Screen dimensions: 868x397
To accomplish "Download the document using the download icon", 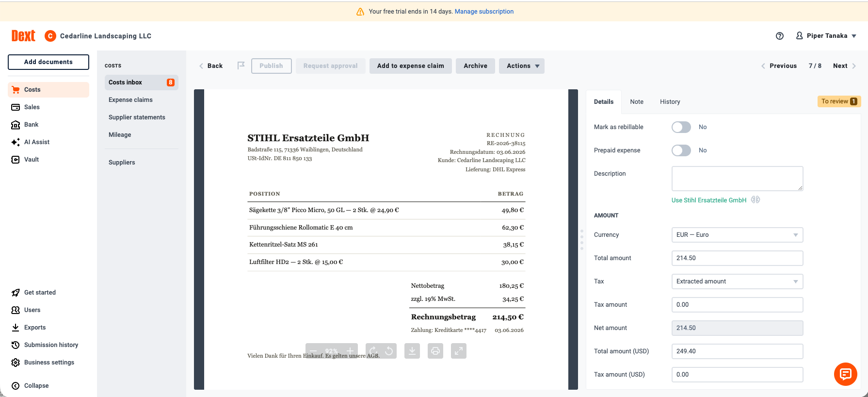I will [412, 351].
